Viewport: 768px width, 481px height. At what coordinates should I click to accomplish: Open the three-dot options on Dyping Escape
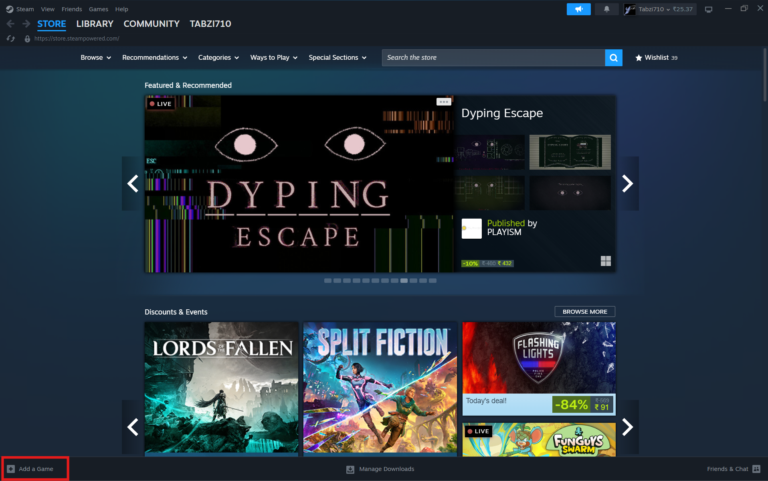tap(443, 102)
